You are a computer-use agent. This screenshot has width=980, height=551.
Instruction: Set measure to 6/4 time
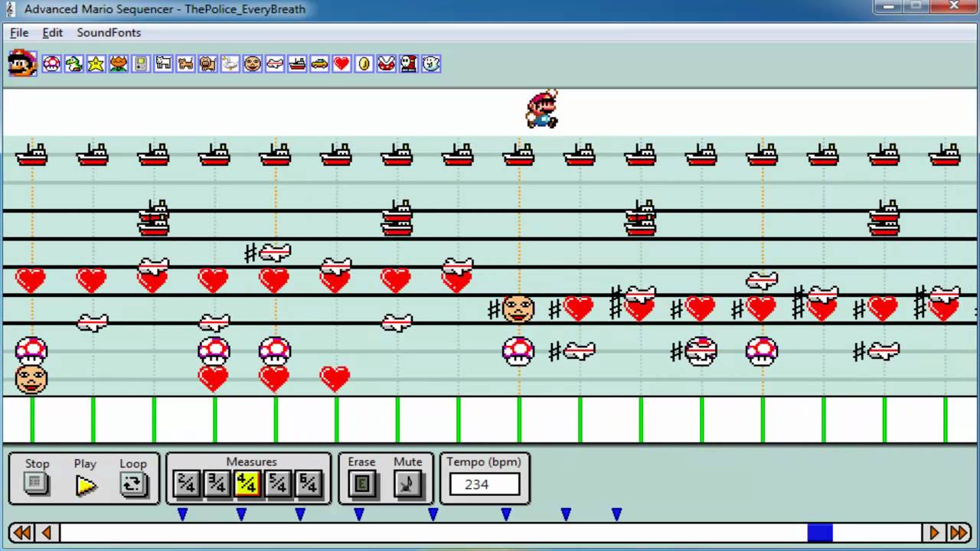[x=309, y=484]
